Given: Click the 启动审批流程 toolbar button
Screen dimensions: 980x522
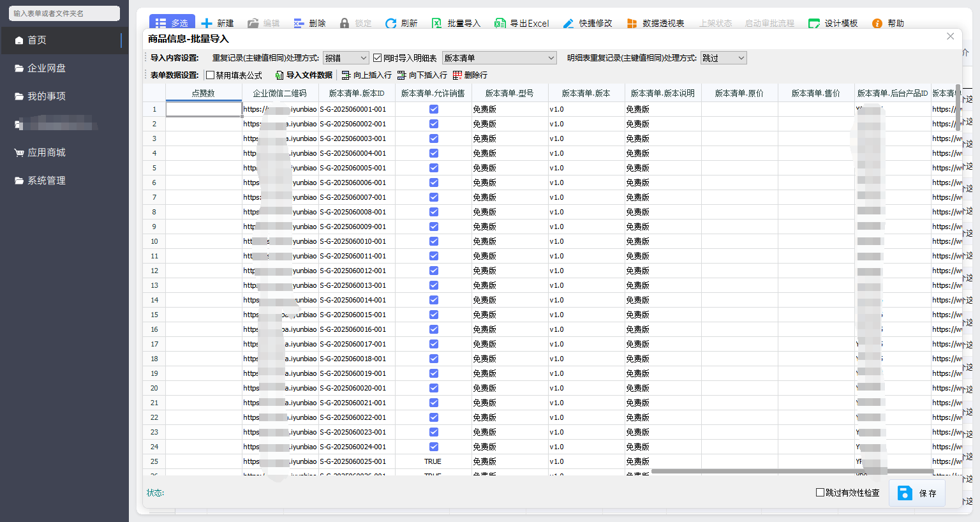Looking at the screenshot, I should pos(769,24).
